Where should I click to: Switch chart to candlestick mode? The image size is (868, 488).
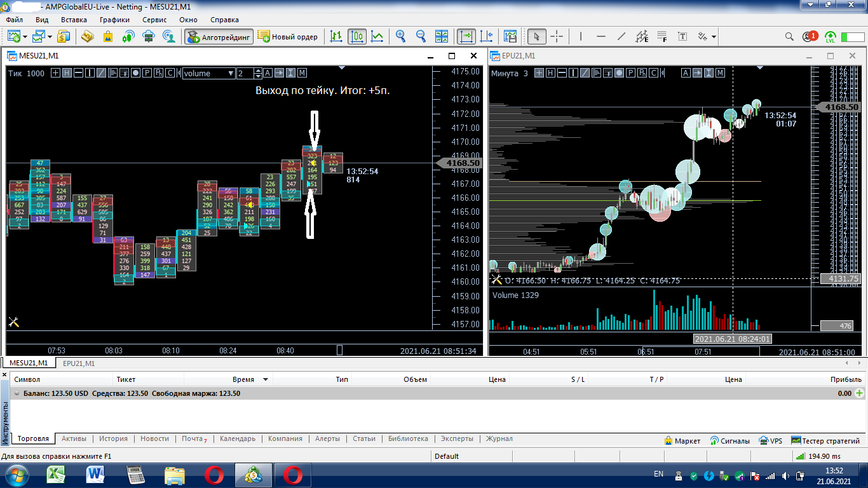tap(357, 36)
